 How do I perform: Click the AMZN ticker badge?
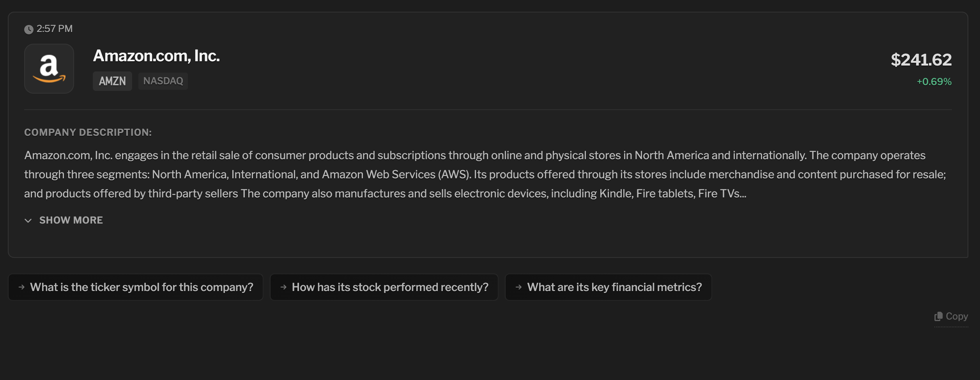coord(112,81)
